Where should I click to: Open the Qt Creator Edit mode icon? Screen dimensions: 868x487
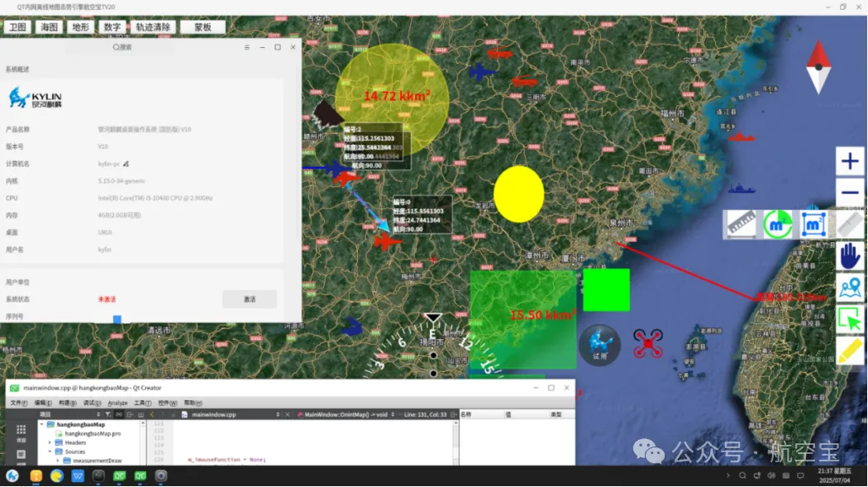tap(21, 456)
